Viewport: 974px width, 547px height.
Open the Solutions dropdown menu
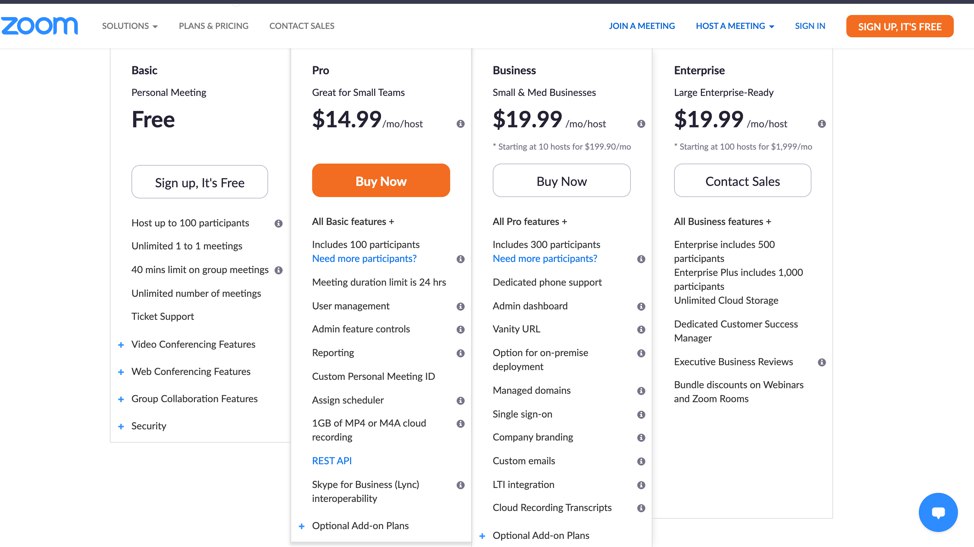pos(130,26)
